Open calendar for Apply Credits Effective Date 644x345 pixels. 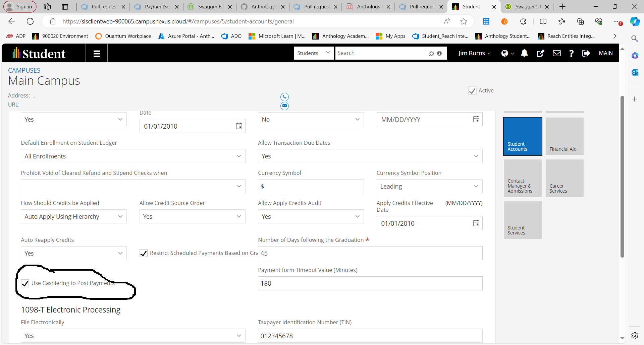[x=476, y=223]
